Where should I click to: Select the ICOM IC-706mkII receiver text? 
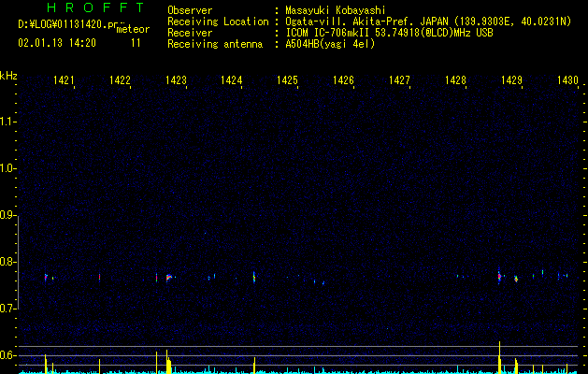(389, 33)
